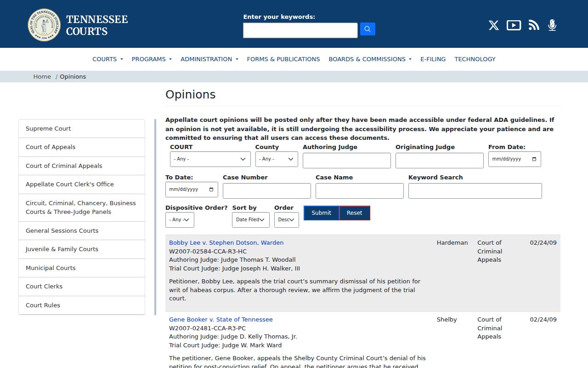Click the Reset button
The image size is (588, 368).
(x=355, y=213)
